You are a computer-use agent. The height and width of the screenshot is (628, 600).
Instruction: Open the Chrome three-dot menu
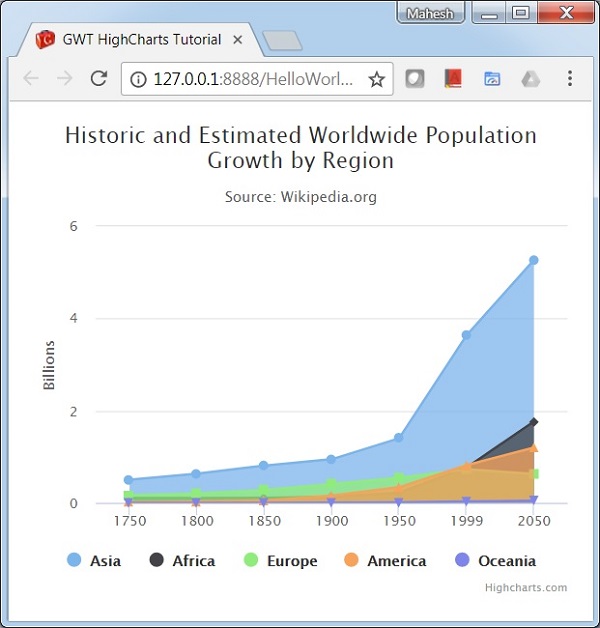coord(570,79)
